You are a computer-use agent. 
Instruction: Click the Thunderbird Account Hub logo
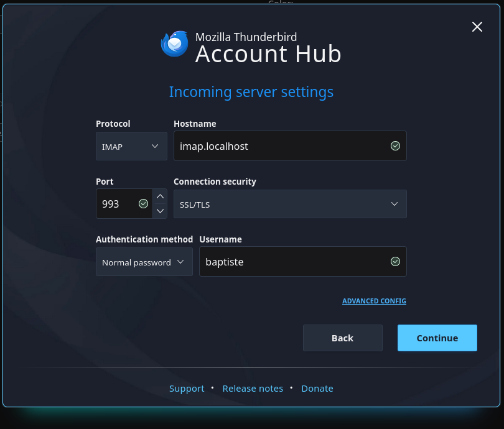click(x=175, y=44)
